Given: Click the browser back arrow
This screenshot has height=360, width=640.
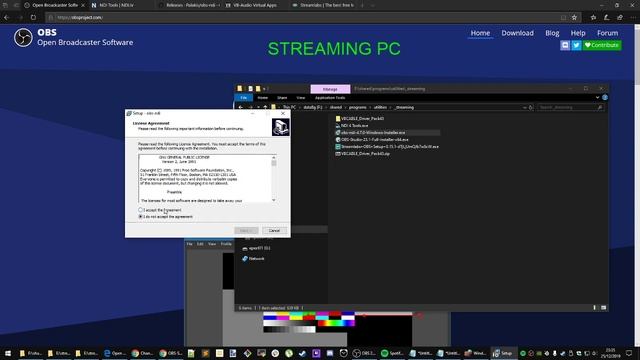Looking at the screenshot, I should [7, 18].
